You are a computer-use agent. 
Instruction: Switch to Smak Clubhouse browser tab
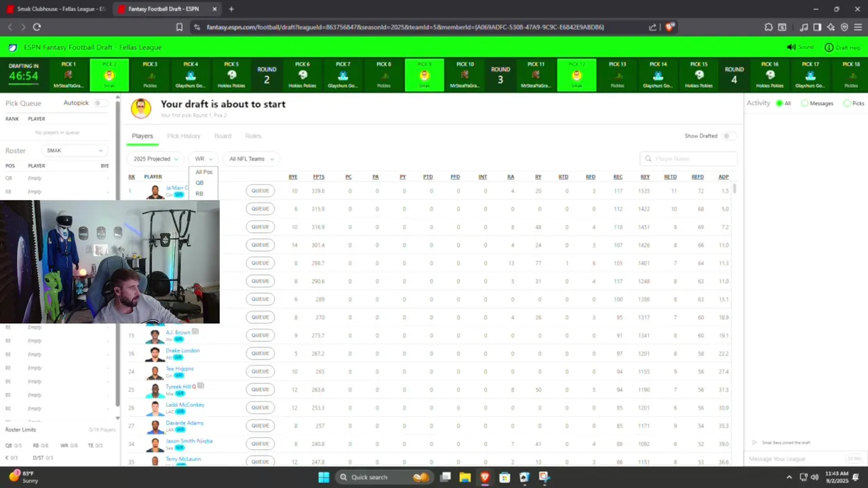tap(56, 9)
